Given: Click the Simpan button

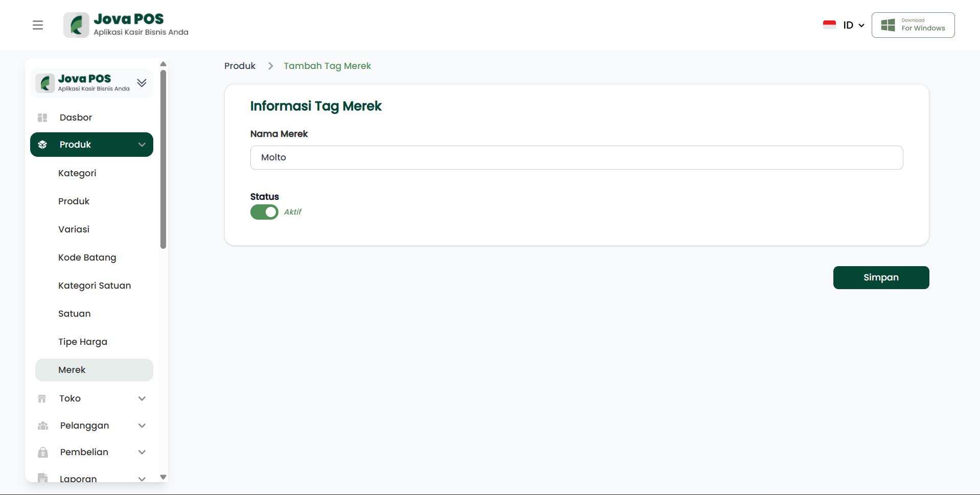Looking at the screenshot, I should (881, 277).
